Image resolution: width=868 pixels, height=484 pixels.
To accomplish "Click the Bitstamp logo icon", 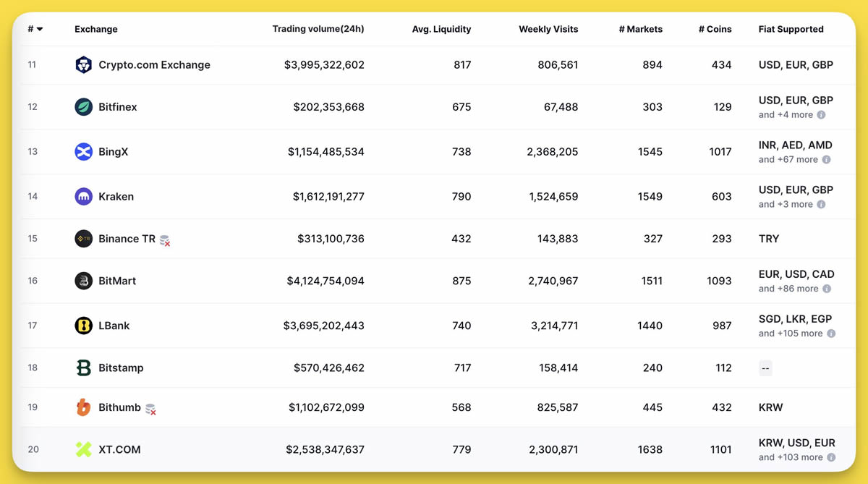I will [83, 368].
